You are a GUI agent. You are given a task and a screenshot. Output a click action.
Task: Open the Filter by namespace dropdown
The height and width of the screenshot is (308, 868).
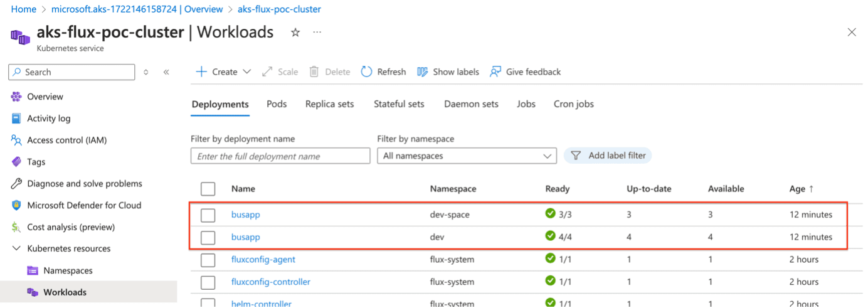coord(466,156)
